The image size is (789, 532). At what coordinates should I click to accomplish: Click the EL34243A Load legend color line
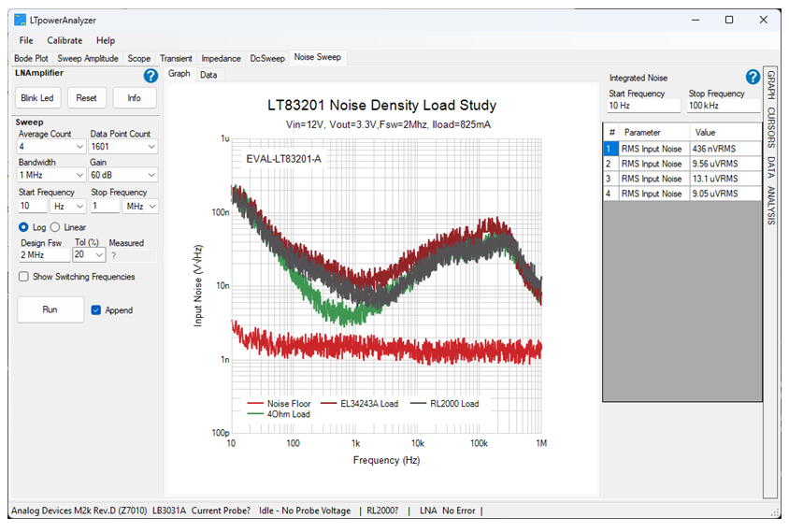click(328, 404)
